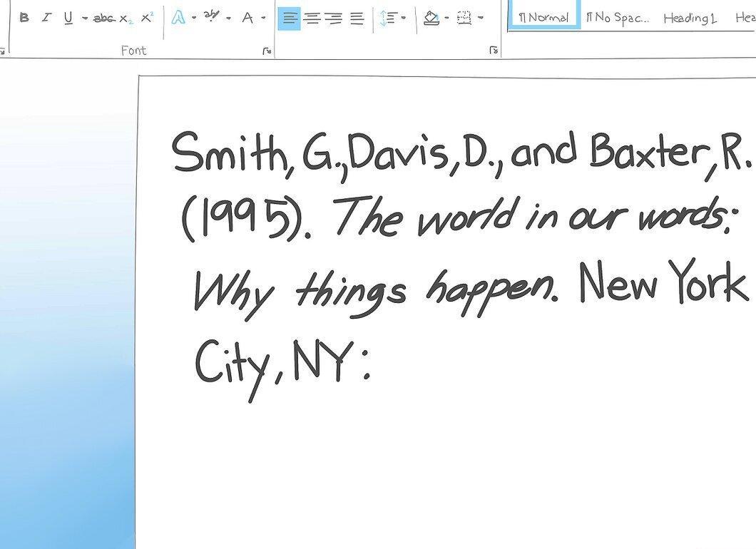Select the Heading 1 style
756x549 pixels.
pyautogui.click(x=690, y=19)
